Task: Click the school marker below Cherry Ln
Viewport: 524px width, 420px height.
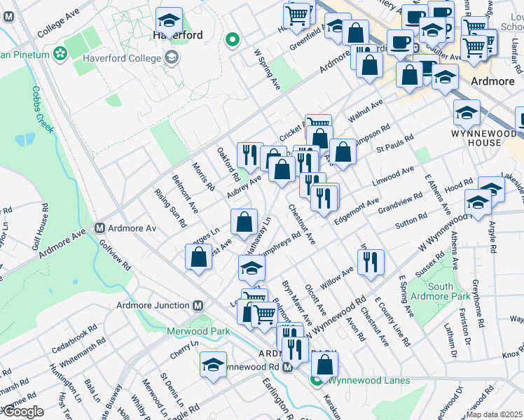Action: [213, 365]
